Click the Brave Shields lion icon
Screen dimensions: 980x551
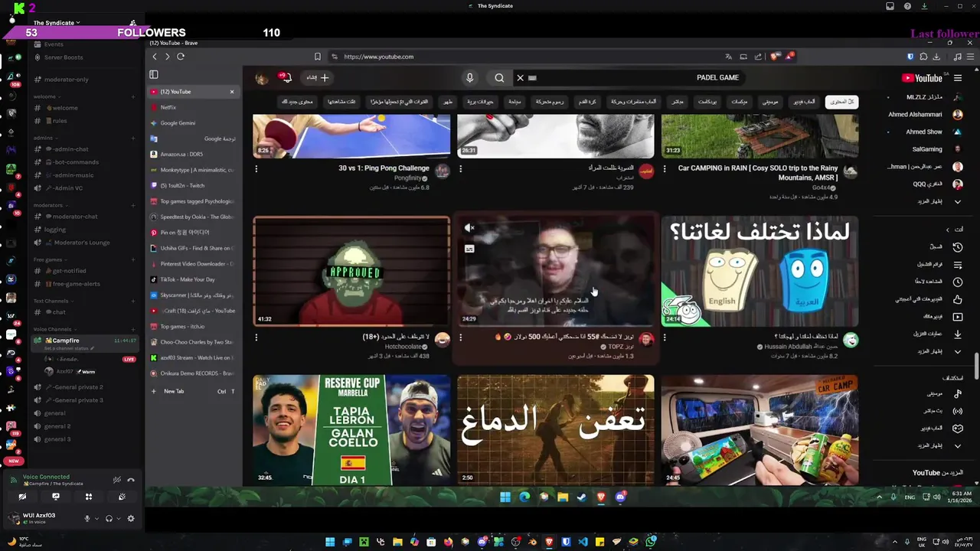pos(776,57)
